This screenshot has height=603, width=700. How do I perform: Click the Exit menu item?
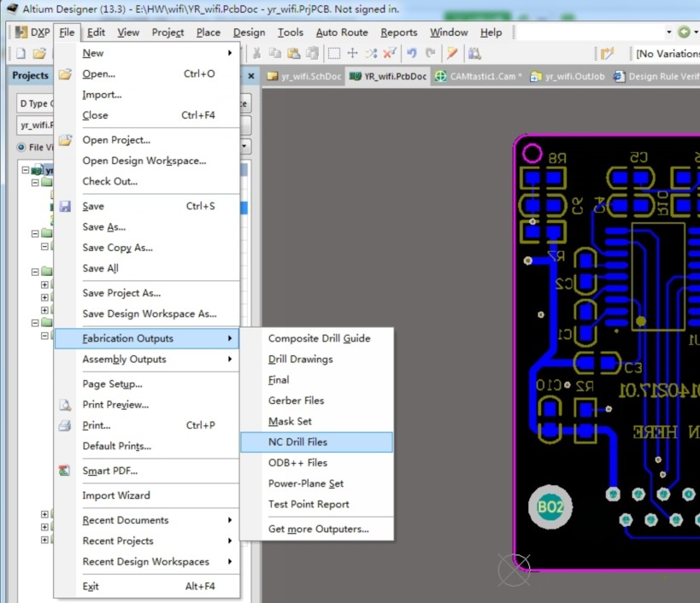(x=146, y=586)
